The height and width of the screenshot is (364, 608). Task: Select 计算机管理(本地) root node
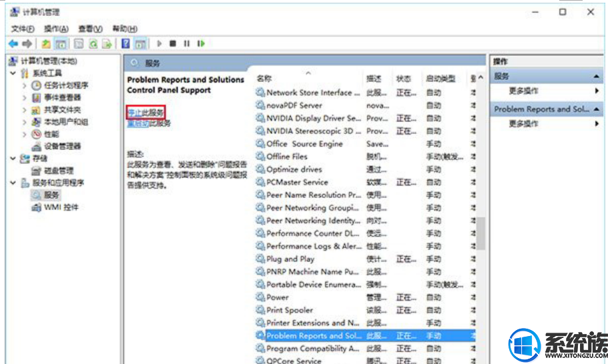(49, 61)
